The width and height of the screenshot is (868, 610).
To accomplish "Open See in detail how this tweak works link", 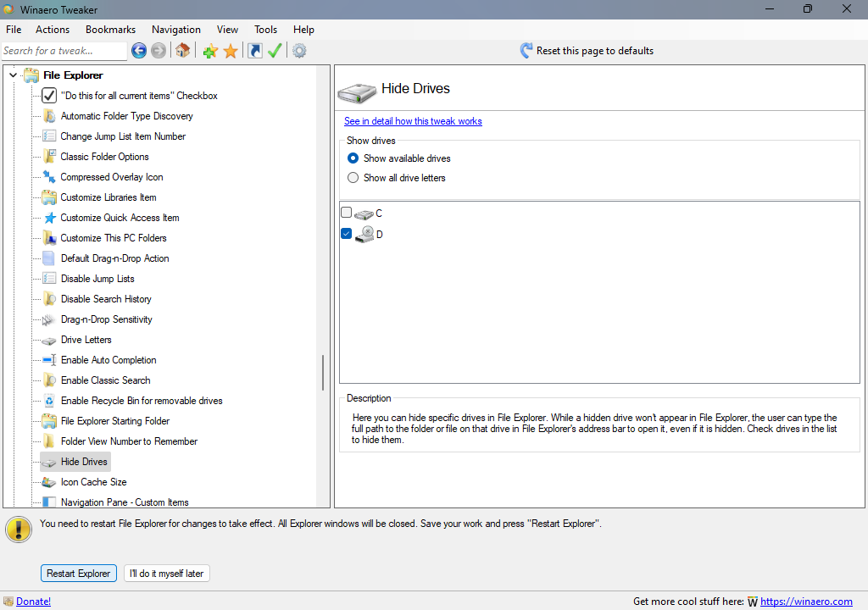I will 413,121.
